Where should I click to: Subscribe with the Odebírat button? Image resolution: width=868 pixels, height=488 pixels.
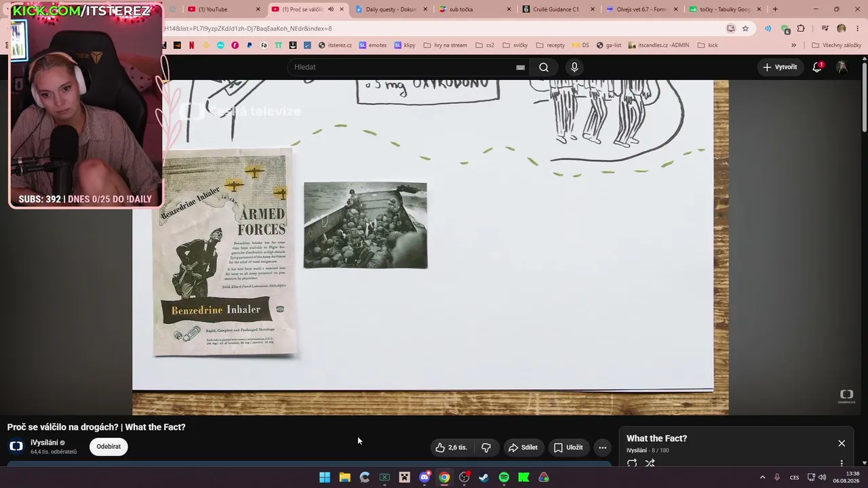(108, 447)
